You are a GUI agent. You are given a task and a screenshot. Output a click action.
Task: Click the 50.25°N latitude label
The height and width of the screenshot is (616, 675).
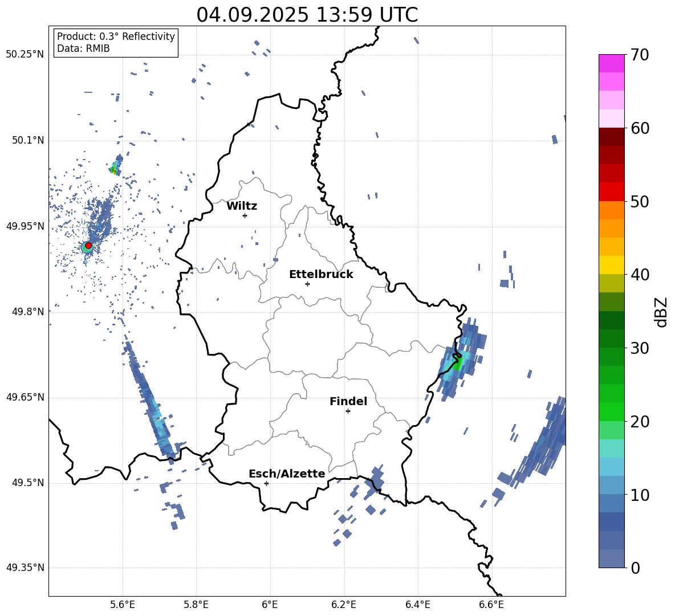pyautogui.click(x=25, y=55)
